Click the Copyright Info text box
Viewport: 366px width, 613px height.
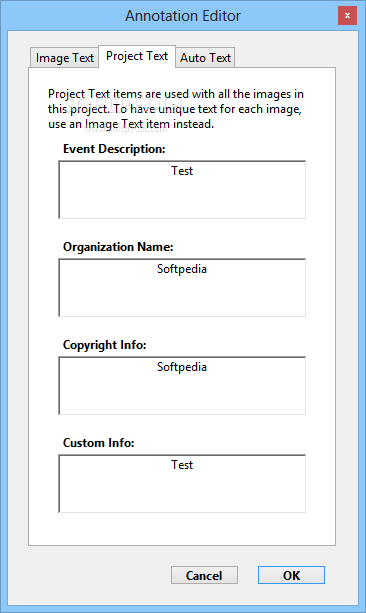[182, 386]
